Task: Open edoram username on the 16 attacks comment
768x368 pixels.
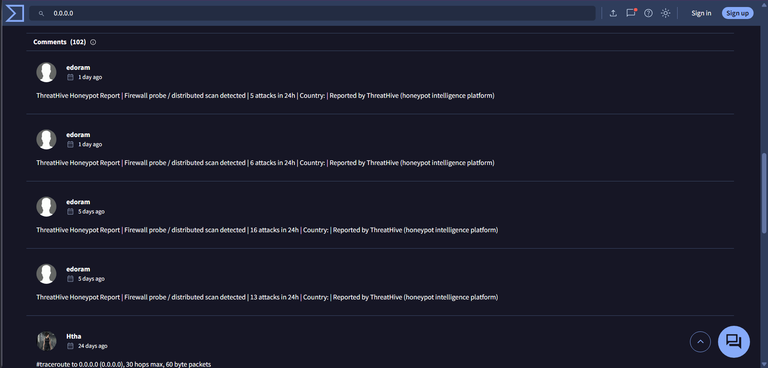Action: (78, 202)
